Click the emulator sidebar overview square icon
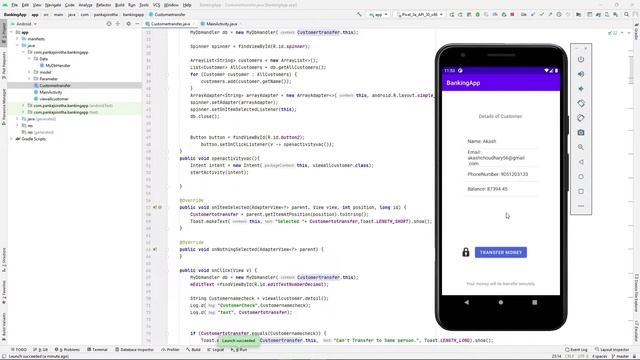The image size is (640, 360). click(581, 191)
